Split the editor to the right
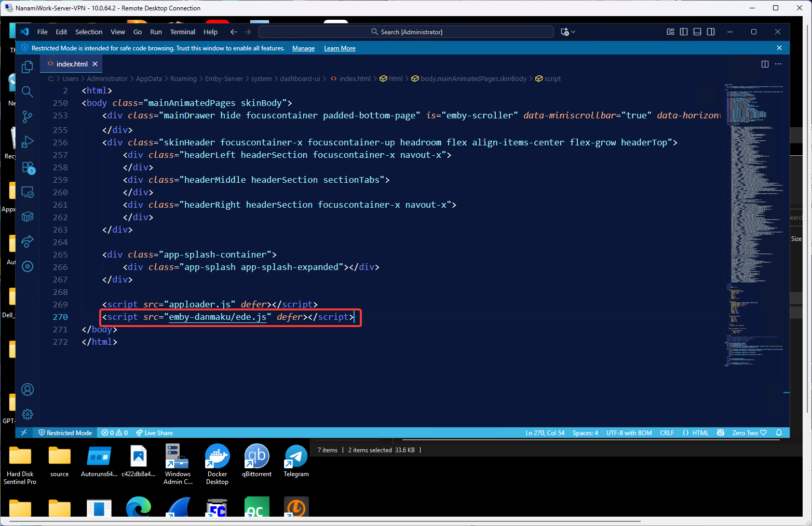The image size is (812, 526). 765,64
